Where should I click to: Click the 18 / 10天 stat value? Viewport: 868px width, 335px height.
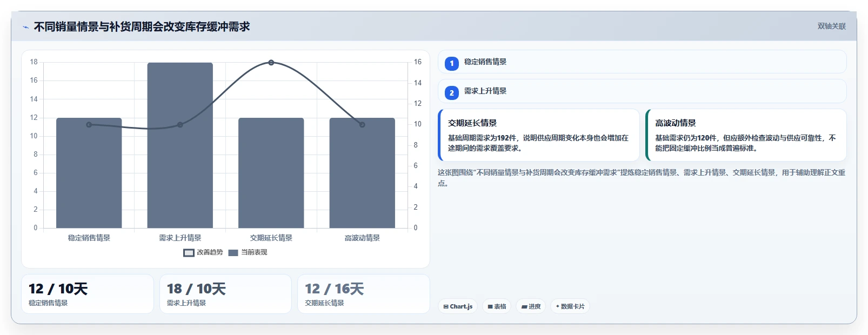click(x=196, y=289)
